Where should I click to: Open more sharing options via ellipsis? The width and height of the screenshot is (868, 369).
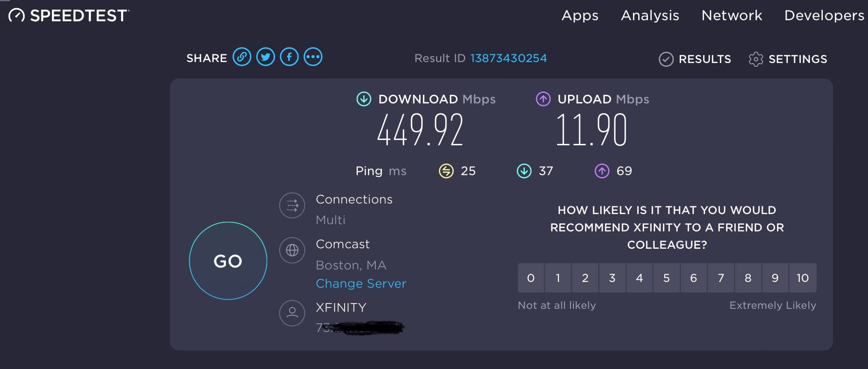313,57
